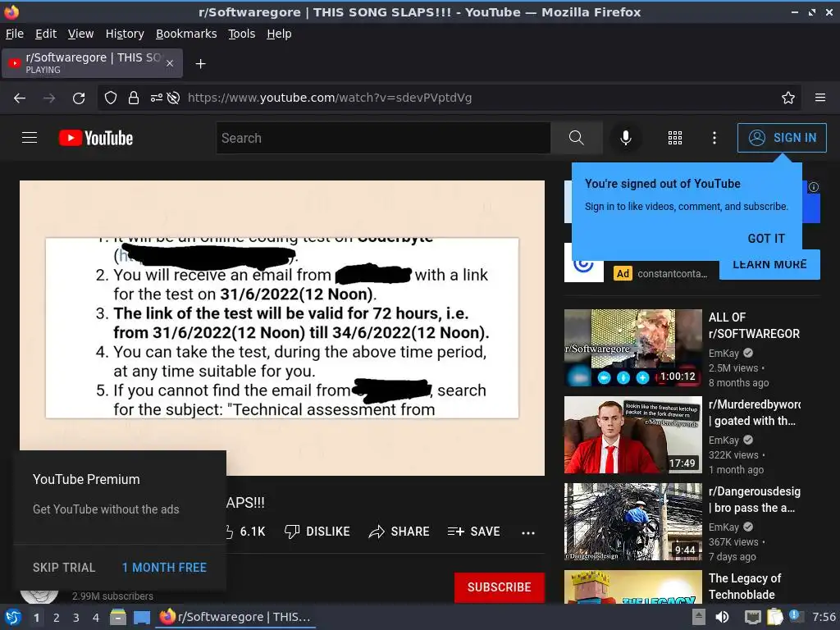Close the r/Softwaregore tab
The width and height of the screenshot is (840, 630).
coord(169,63)
